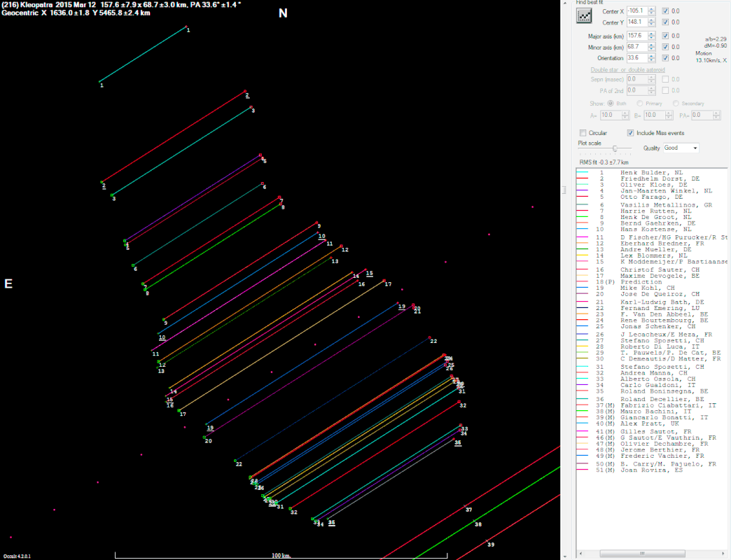Uncheck Include Miss events

click(x=630, y=133)
